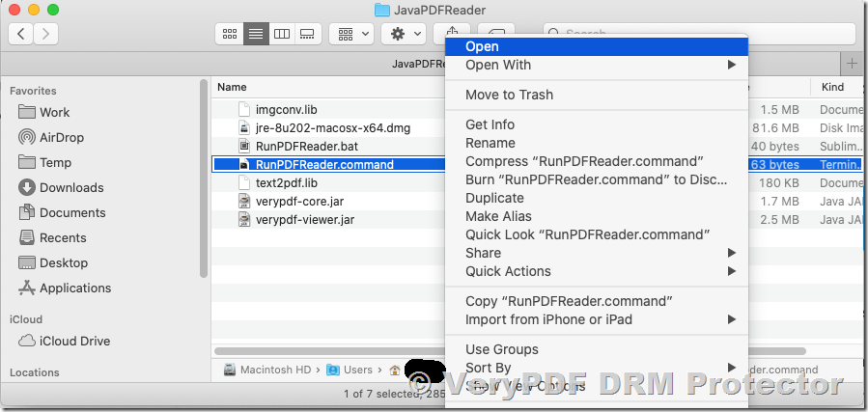This screenshot has height=412, width=868.
Task: Click Users in path bar
Action: click(x=350, y=370)
